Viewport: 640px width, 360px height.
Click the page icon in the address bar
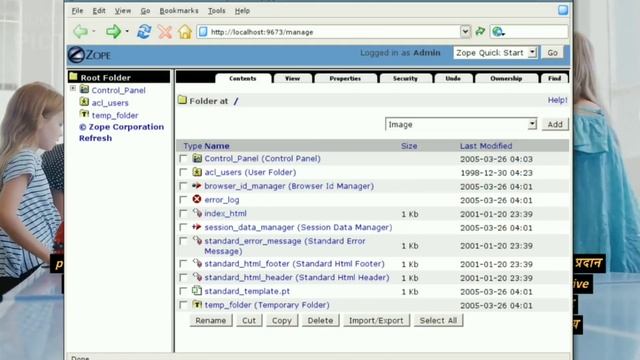click(203, 31)
